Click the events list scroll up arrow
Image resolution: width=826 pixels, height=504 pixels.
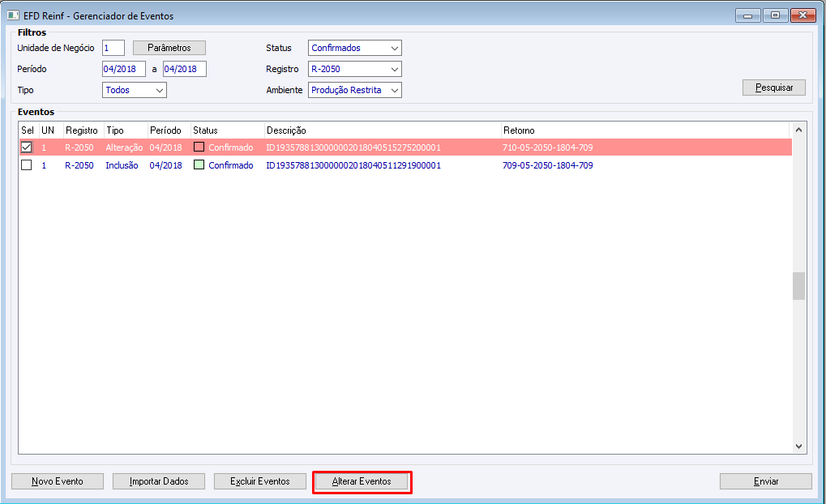pyautogui.click(x=798, y=130)
